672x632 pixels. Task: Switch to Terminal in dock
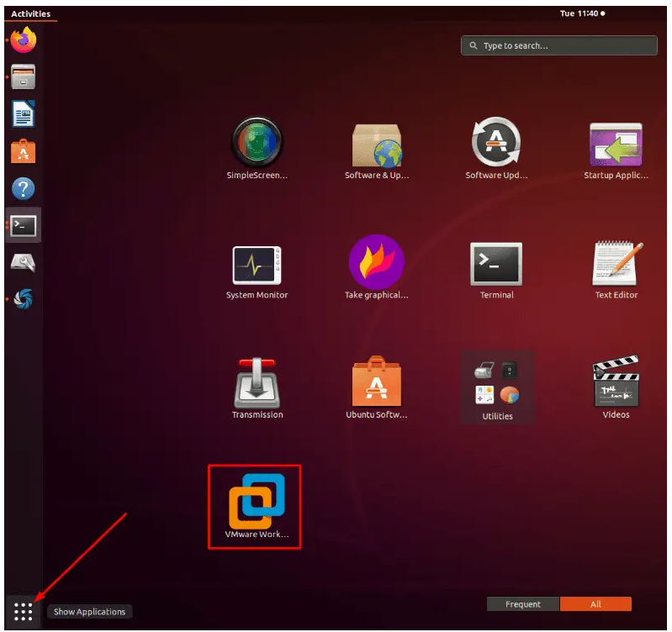[24, 225]
